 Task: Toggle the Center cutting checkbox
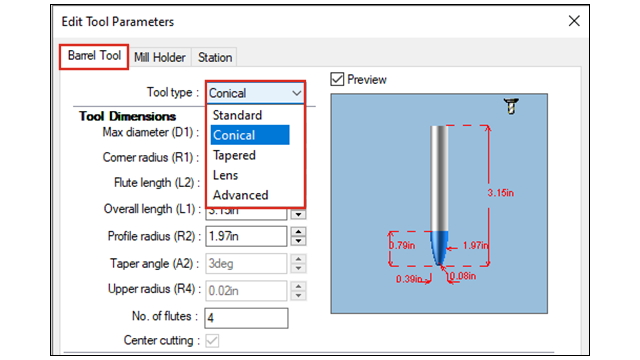212,340
